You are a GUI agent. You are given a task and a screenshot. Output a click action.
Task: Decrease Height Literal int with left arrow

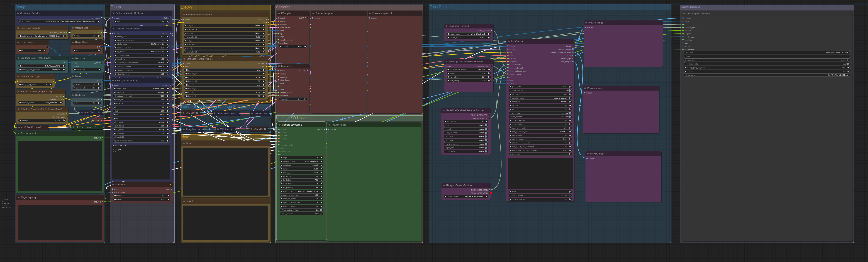pos(74,50)
